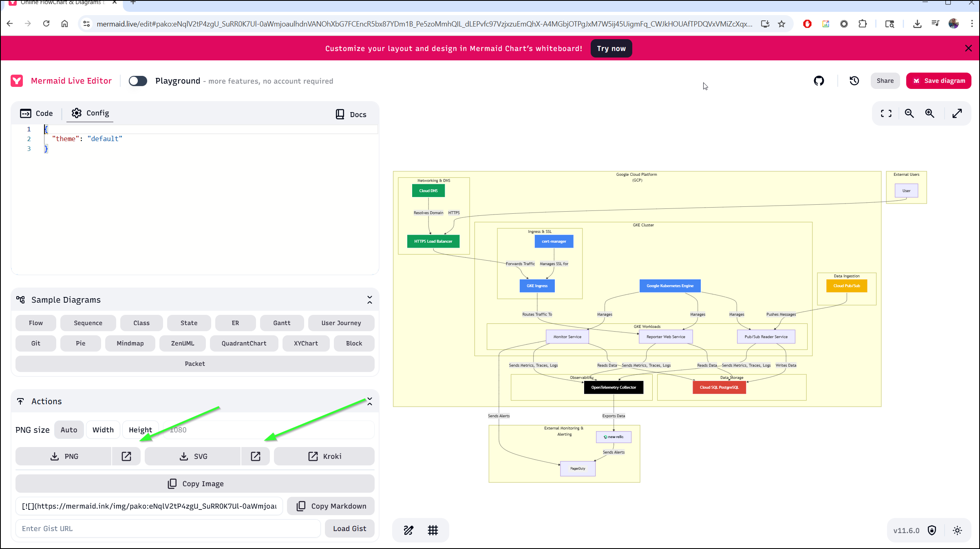Click the Save diagram button
The image size is (980, 549).
click(938, 81)
